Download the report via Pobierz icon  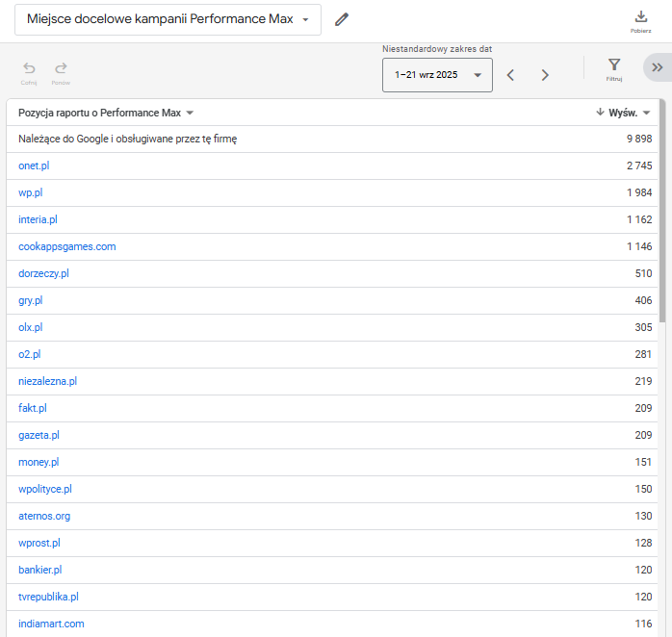640,17
